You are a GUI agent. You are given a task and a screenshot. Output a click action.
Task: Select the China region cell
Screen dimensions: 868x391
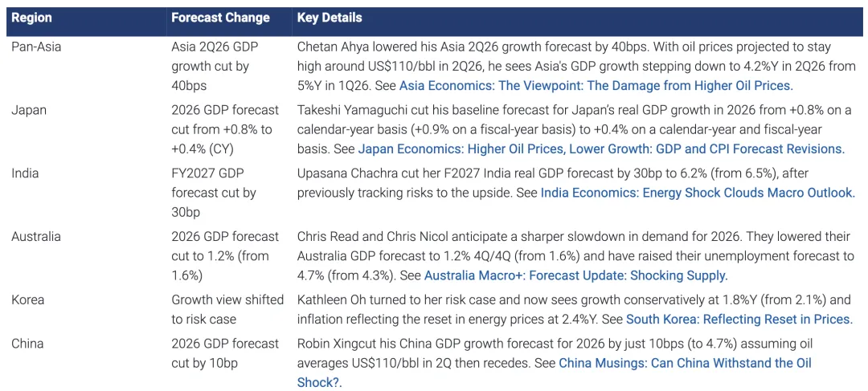[27, 344]
